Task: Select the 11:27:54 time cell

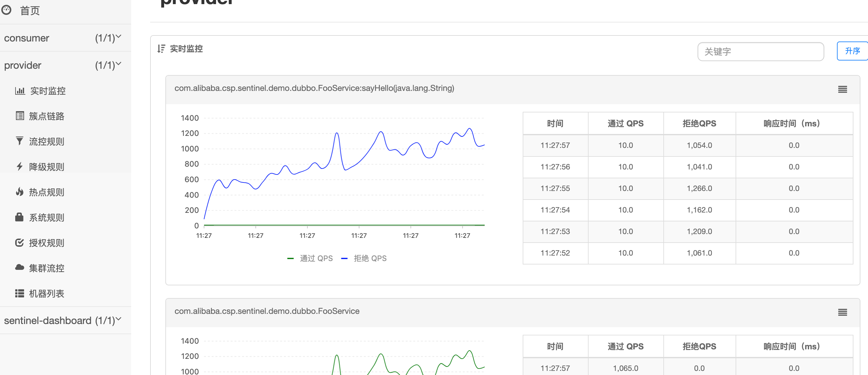Action: pos(555,210)
